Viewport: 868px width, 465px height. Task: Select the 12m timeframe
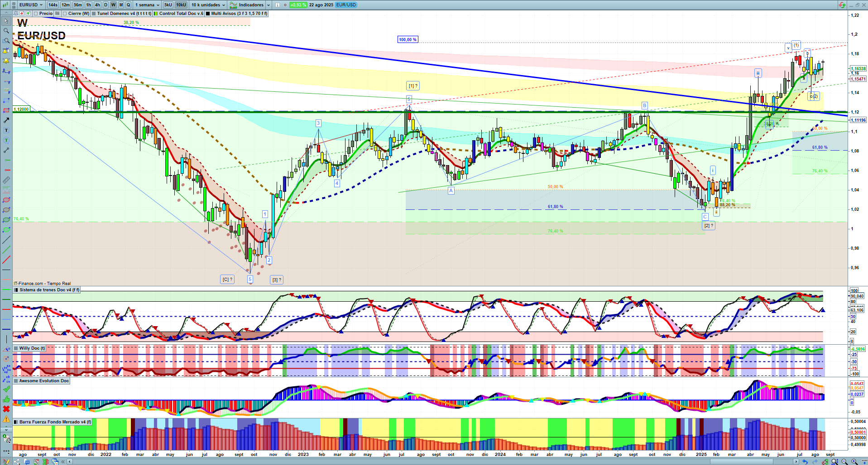click(66, 5)
